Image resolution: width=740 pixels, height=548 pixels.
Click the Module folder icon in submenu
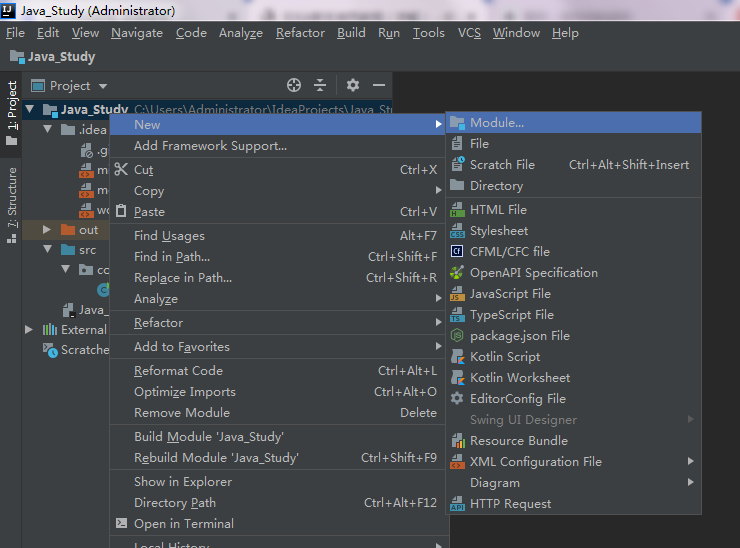(x=457, y=123)
